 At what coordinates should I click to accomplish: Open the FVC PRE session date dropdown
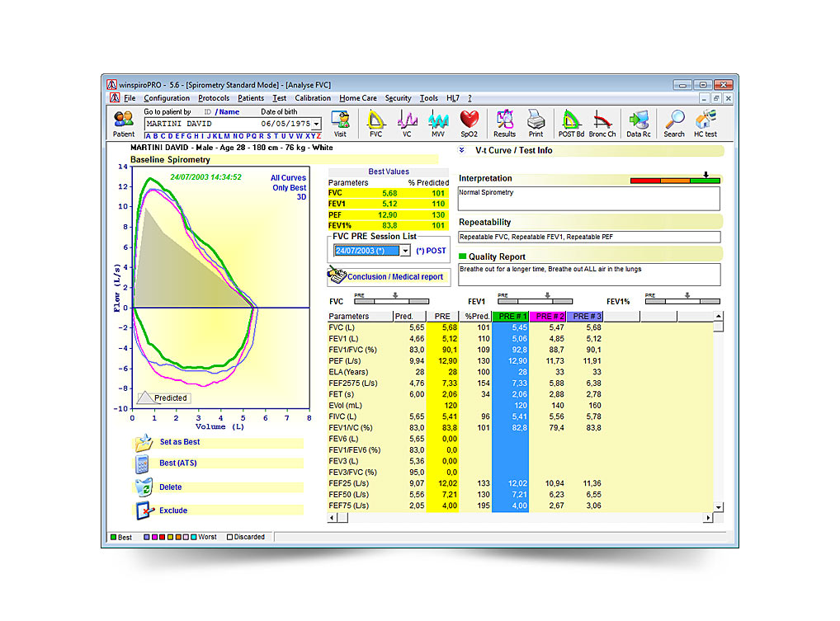coord(405,251)
